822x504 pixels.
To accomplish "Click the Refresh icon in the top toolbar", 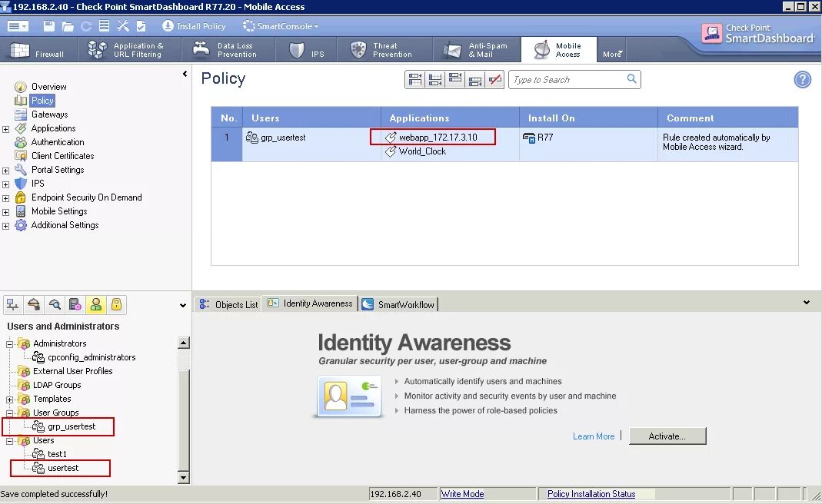I will (86, 26).
